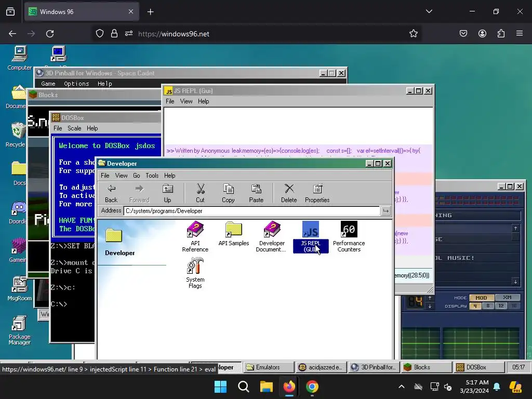This screenshot has width=532, height=399.
Task: Open the Computer desktop icon
Action: pyautogui.click(x=20, y=58)
